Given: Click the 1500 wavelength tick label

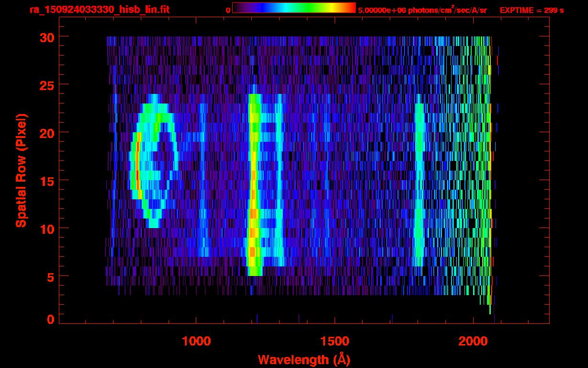Looking at the screenshot, I should pyautogui.click(x=334, y=341).
